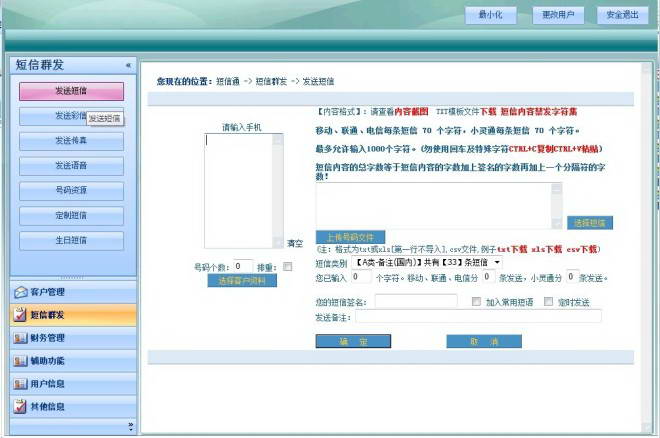Click the txt下载 link

point(512,249)
